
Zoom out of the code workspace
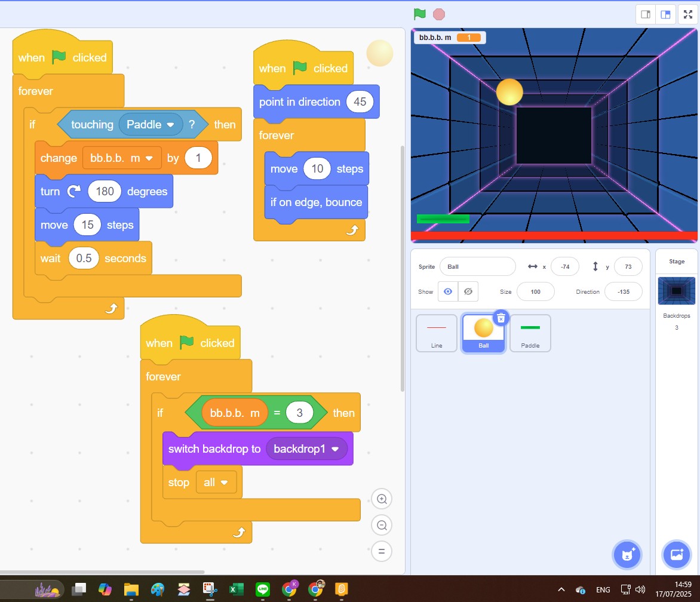click(382, 525)
